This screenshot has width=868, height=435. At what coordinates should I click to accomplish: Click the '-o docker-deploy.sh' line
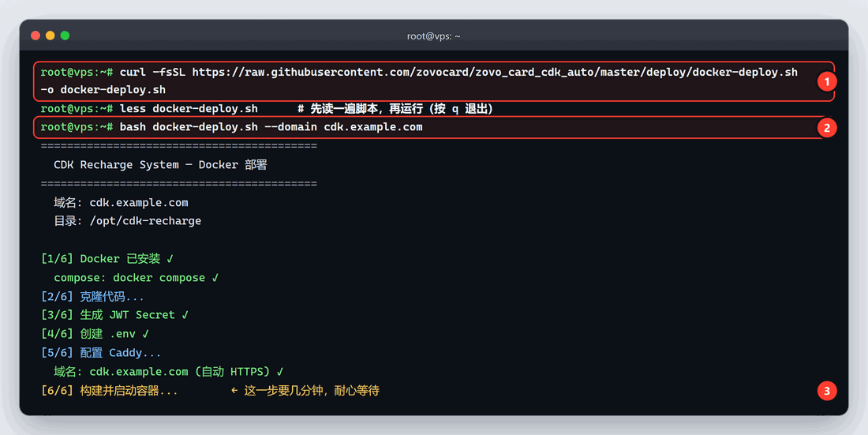click(x=103, y=89)
